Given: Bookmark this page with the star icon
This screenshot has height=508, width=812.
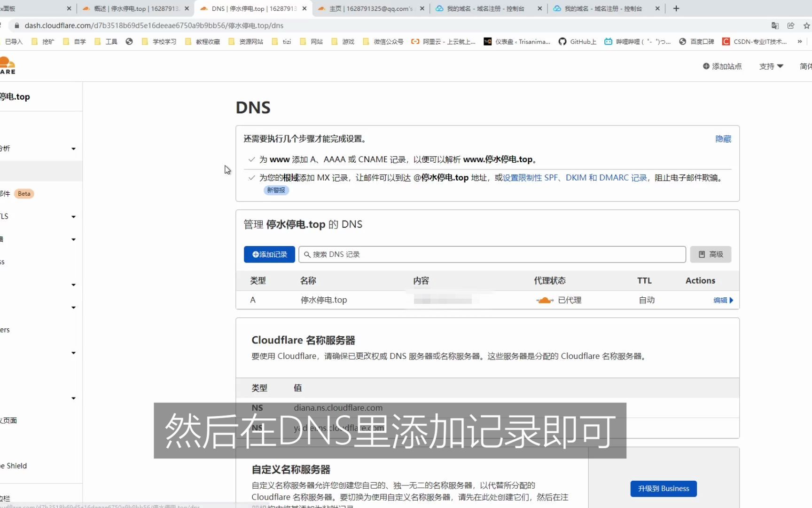Looking at the screenshot, I should pyautogui.click(x=807, y=25).
